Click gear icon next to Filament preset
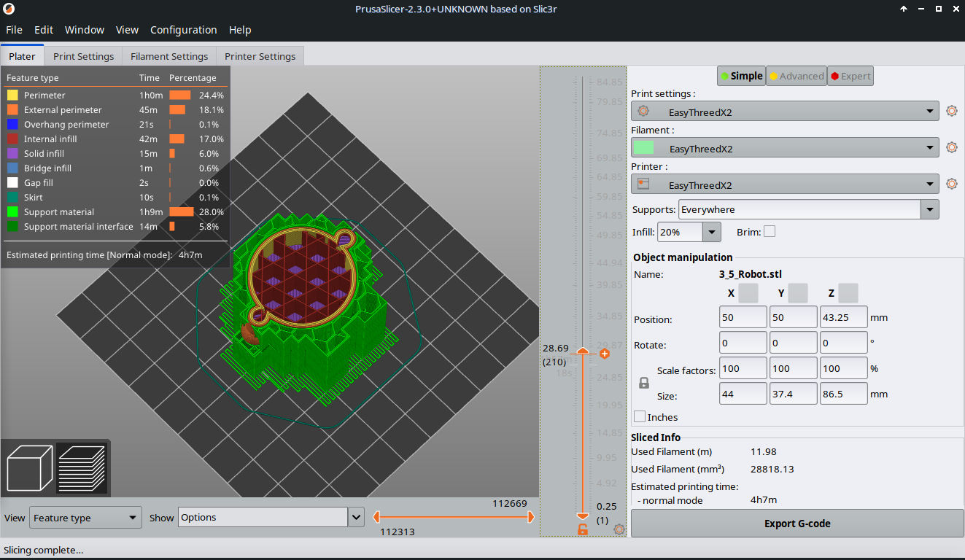965x560 pixels. [x=951, y=147]
